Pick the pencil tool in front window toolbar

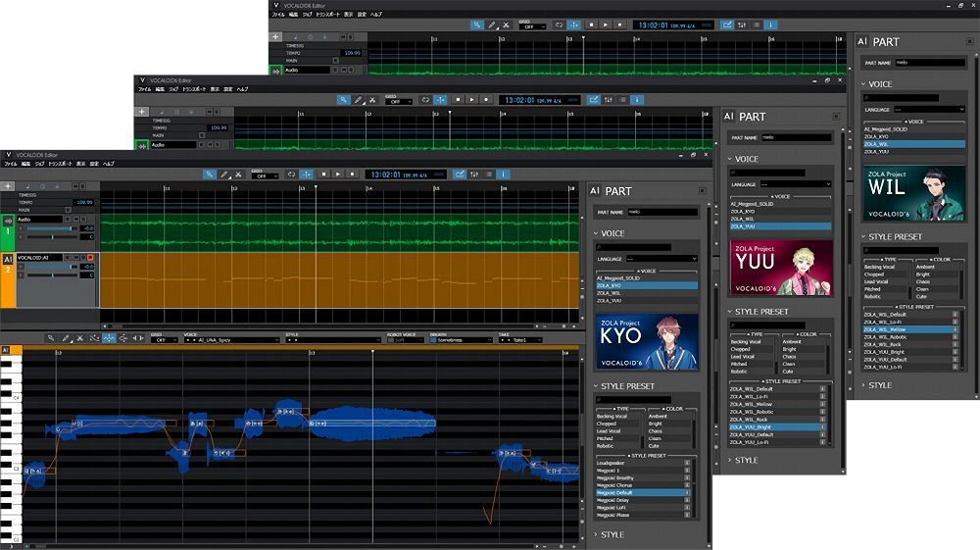[223, 175]
